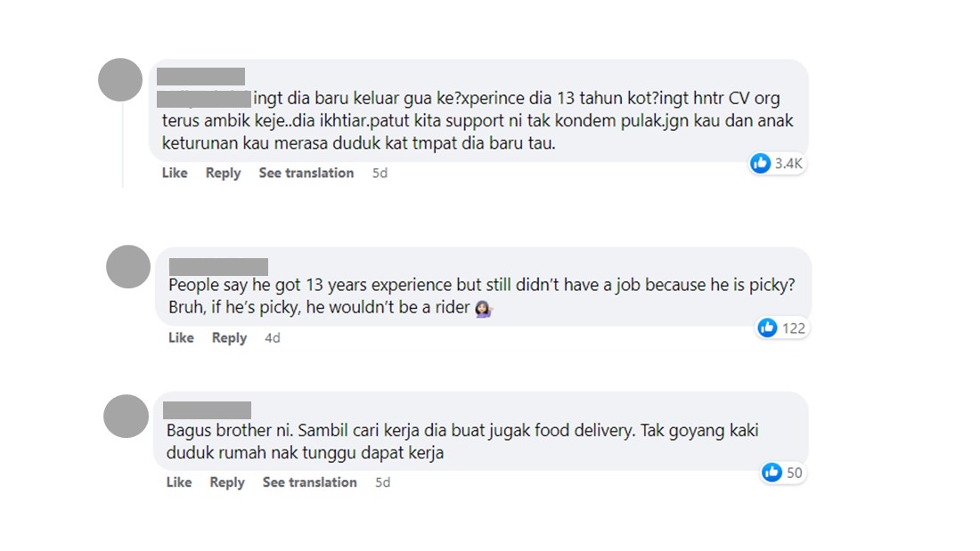Click the thumbs-up icon showing 3.4K reactions

(x=760, y=163)
